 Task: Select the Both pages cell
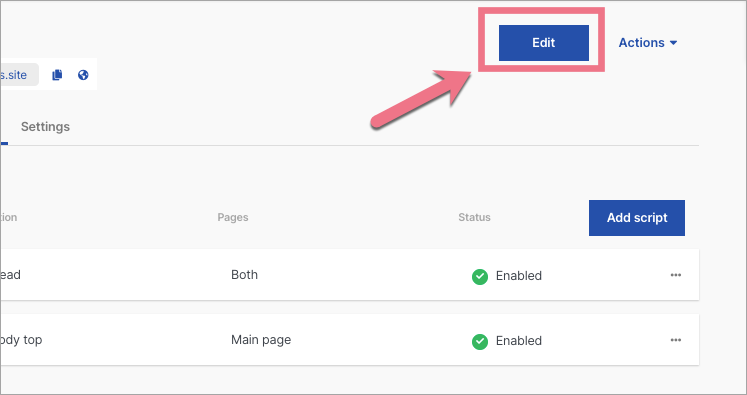point(244,275)
